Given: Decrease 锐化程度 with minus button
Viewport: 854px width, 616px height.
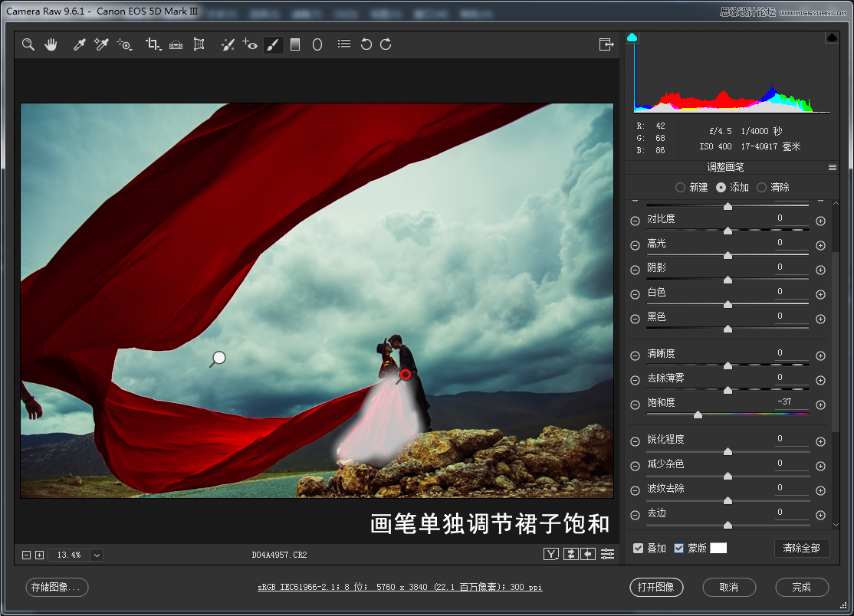Looking at the screenshot, I should tap(635, 442).
